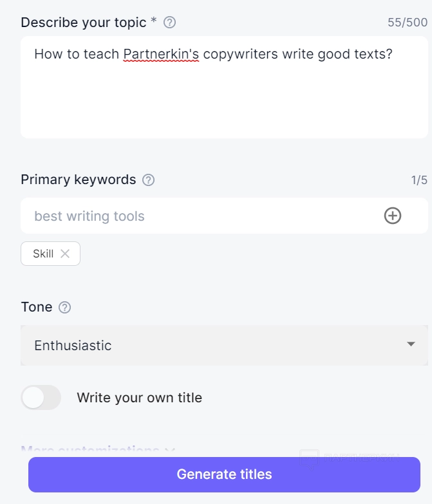The height and width of the screenshot is (504, 432).
Task: Click help icon next to Primary keywords
Action: click(x=148, y=180)
